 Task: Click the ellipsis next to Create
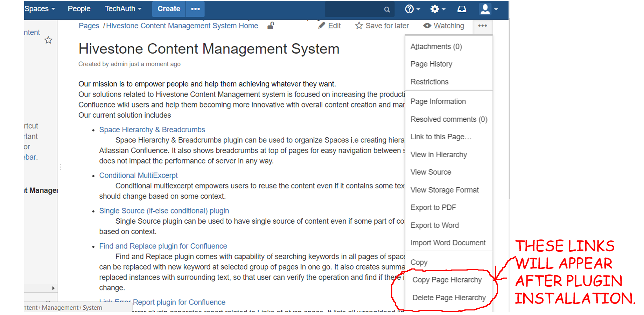pos(195,9)
